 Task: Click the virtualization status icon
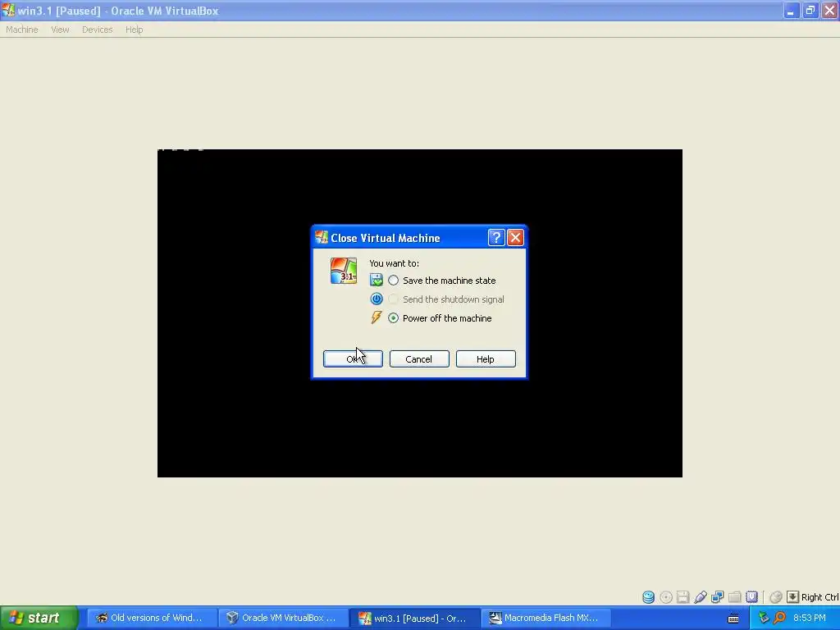click(x=751, y=597)
